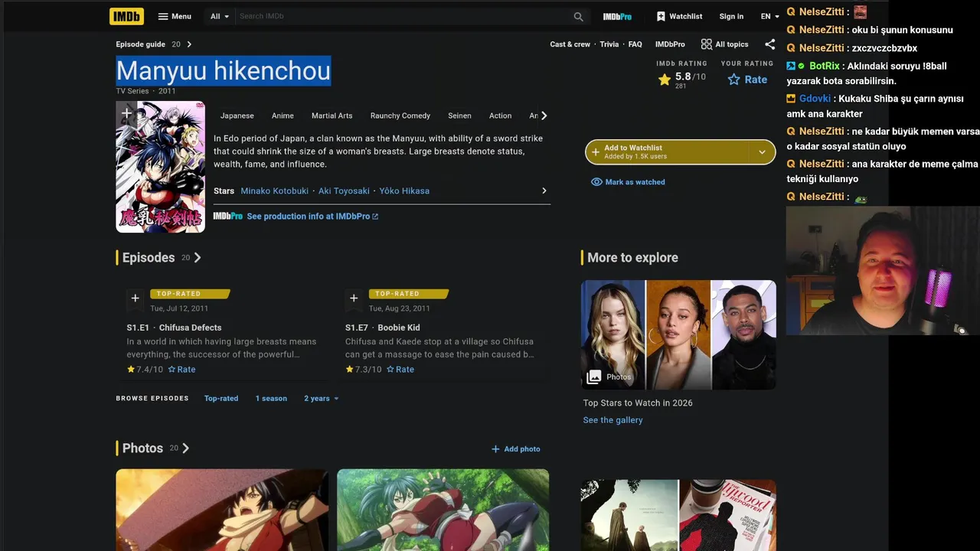Click the yellow IMDb rating star
This screenshot has width=980, height=551.
665,79
